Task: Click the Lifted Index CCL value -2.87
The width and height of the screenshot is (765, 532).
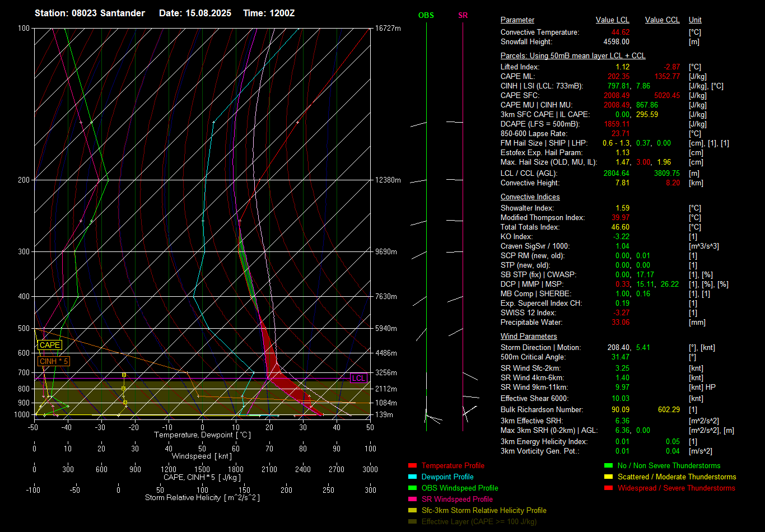Action: tap(671, 67)
